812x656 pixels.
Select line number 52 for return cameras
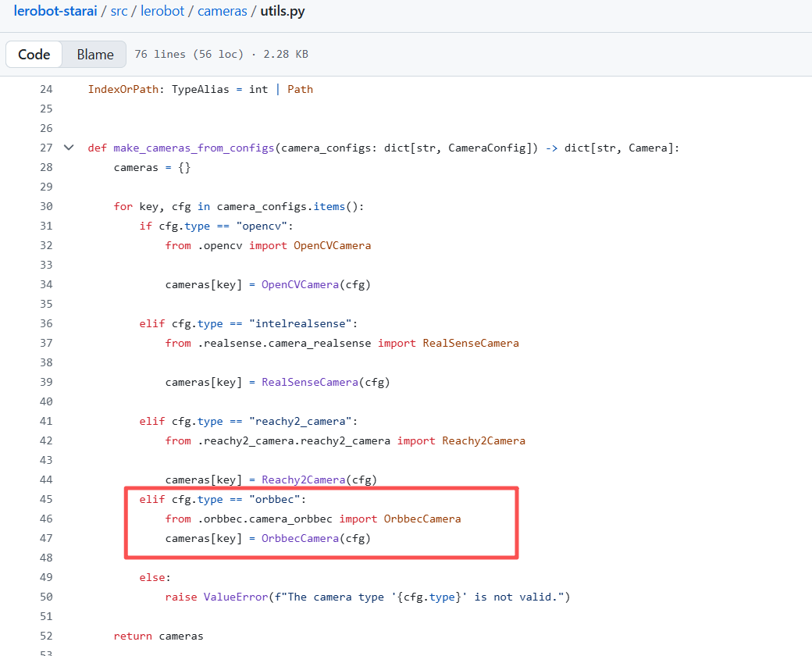[45, 636]
